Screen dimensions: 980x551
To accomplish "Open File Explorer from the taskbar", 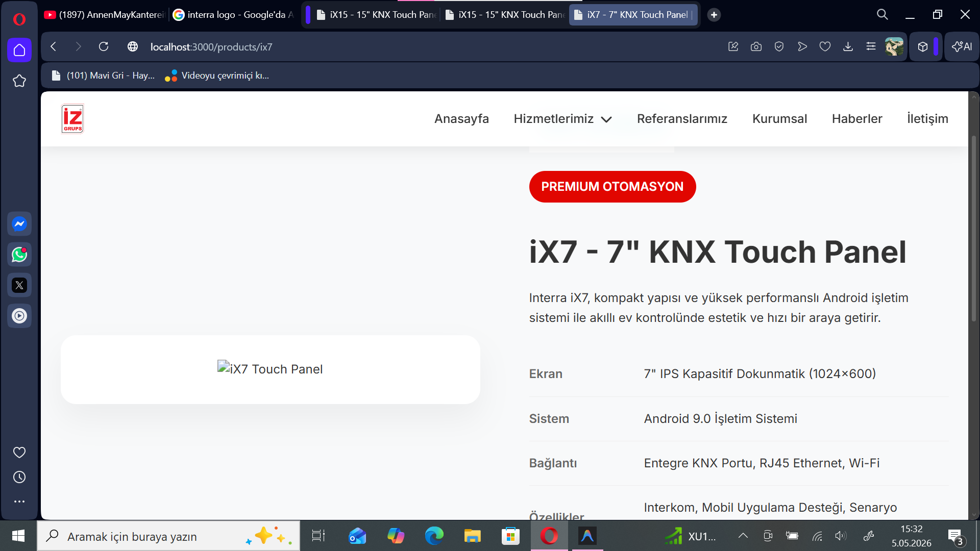I will pyautogui.click(x=472, y=536).
